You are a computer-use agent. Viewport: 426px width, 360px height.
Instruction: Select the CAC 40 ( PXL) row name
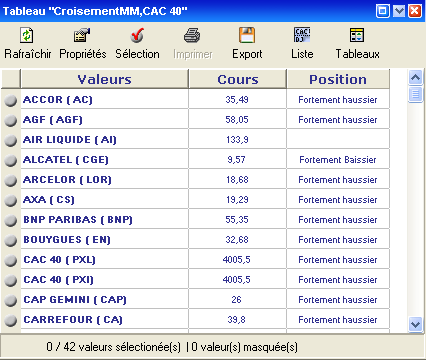pos(59,260)
